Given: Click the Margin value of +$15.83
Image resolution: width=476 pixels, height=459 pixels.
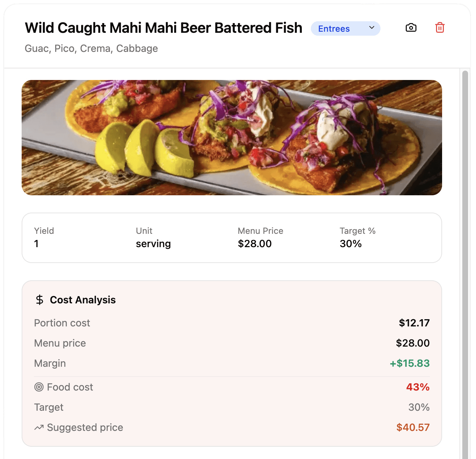Looking at the screenshot, I should pos(409,363).
